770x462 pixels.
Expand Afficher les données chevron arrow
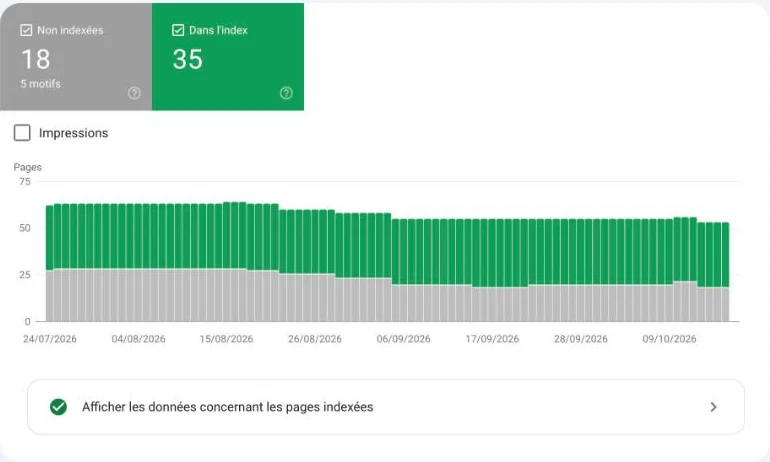[x=714, y=407]
